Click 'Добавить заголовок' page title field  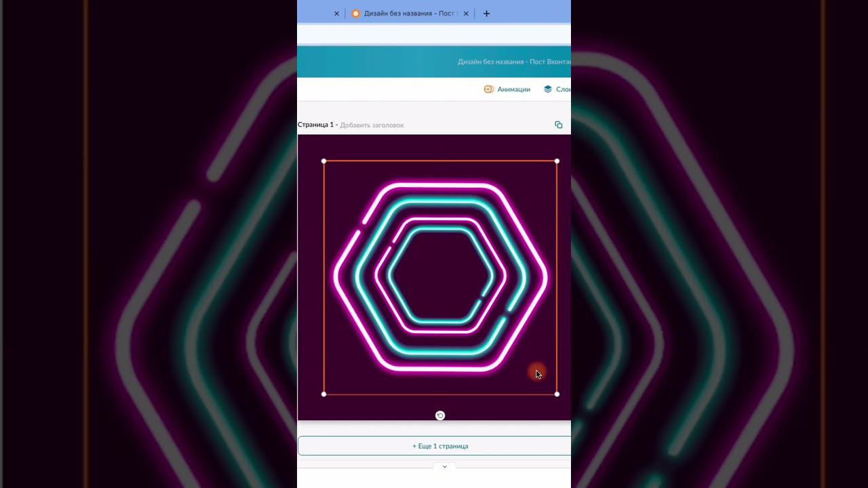[372, 125]
